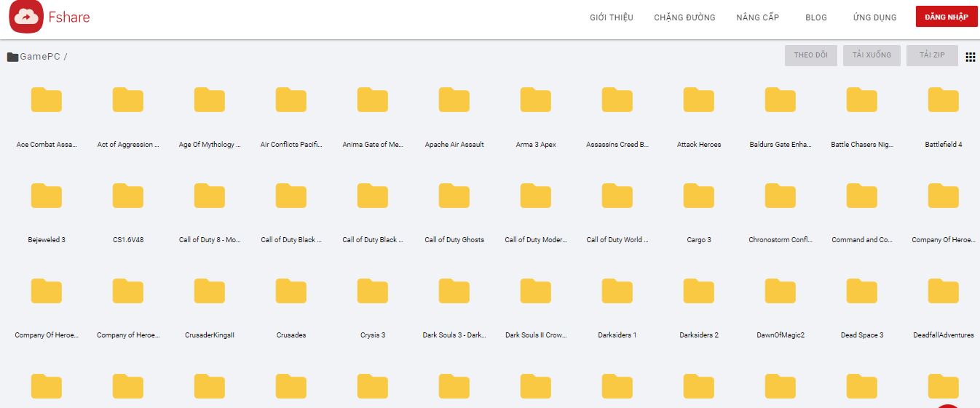Open Chronostorm Conflict folder icon
This screenshot has width=980, height=408.
[x=781, y=195]
